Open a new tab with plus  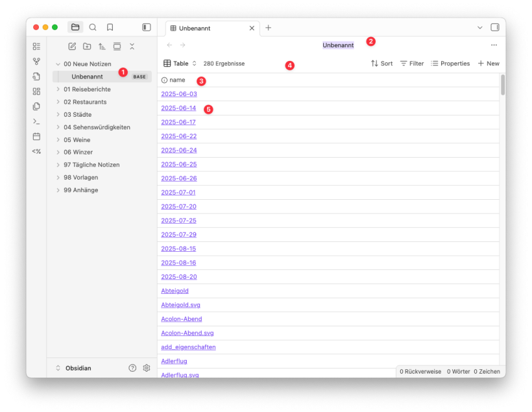click(268, 27)
